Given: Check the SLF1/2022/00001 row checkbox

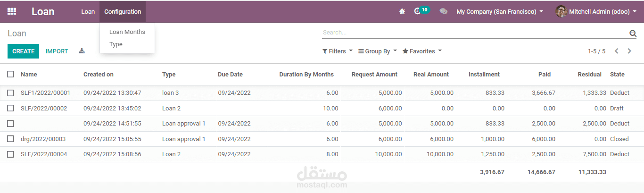Looking at the screenshot, I should 10,93.
